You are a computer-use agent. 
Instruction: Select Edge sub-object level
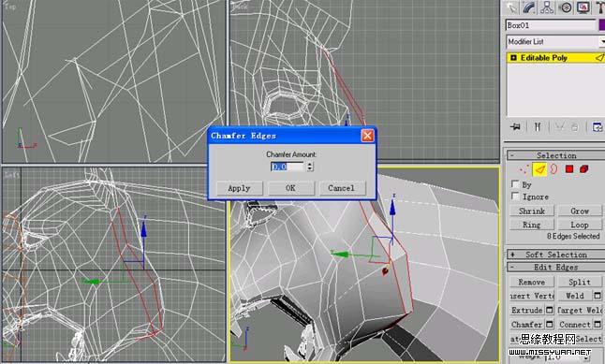tap(539, 168)
